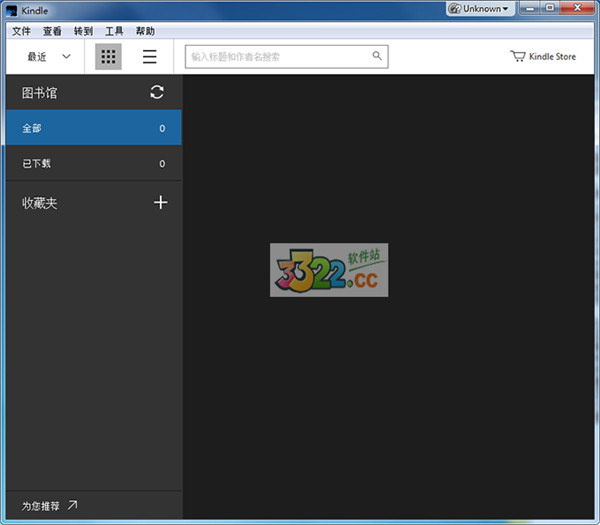Expand the 最近 sort dropdown
600x525 pixels.
coord(48,57)
